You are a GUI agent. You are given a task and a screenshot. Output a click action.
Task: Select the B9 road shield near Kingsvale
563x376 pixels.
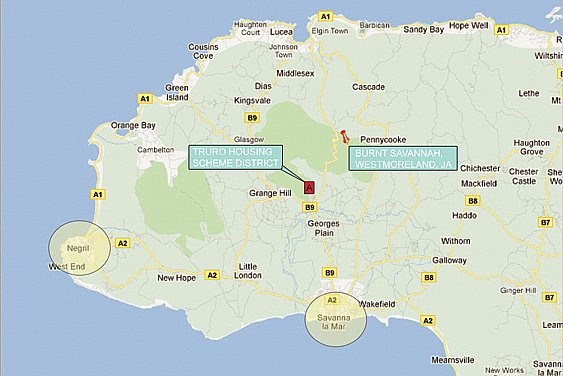(252, 118)
